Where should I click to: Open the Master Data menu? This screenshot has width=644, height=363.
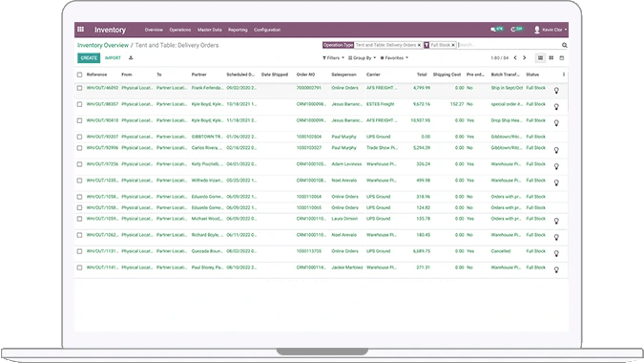(x=210, y=30)
